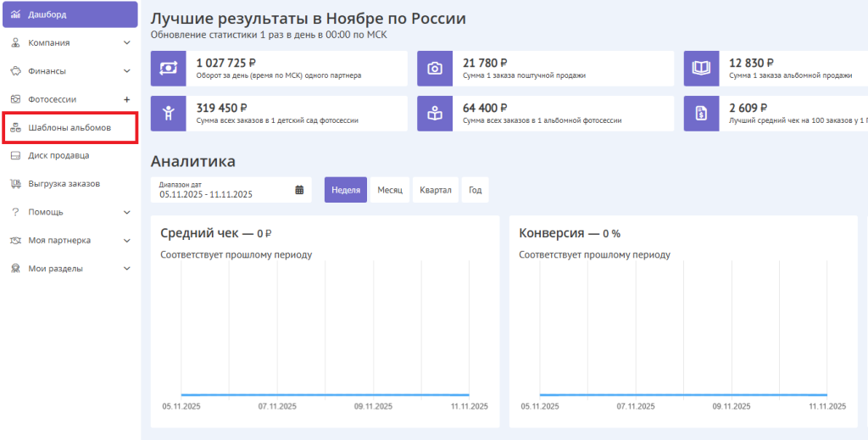Expand the Мои разделы section

[127, 269]
